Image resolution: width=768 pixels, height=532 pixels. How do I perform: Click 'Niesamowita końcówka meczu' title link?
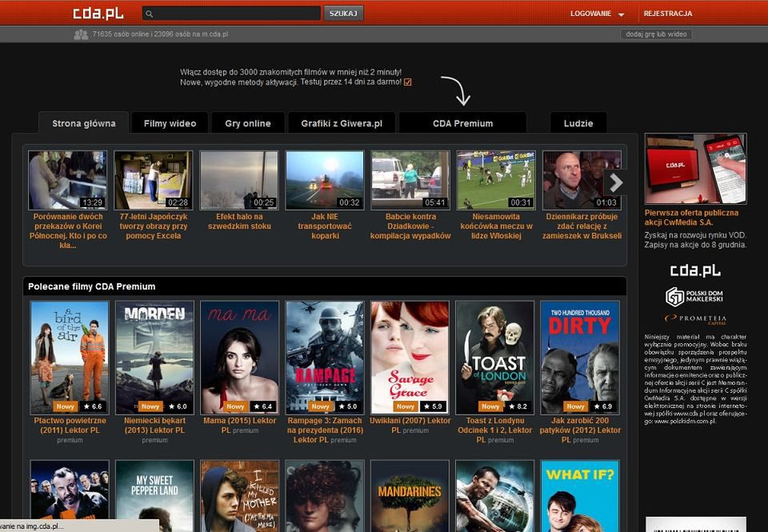point(496,226)
